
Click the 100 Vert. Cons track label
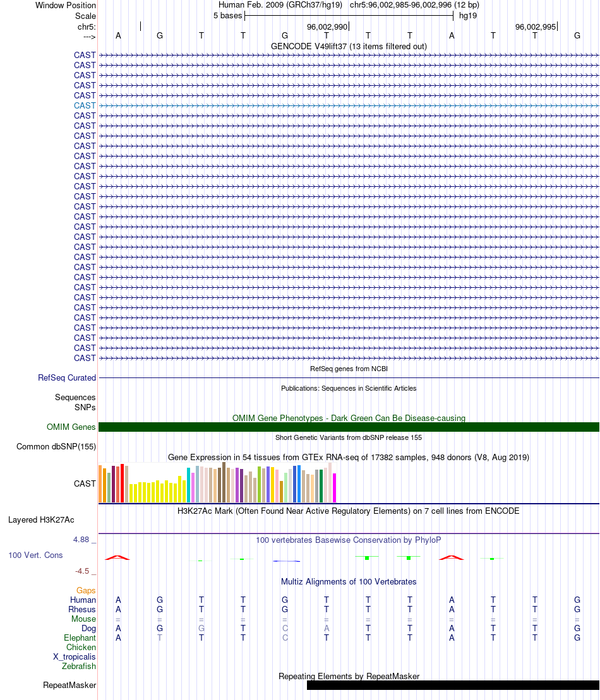click(x=36, y=555)
